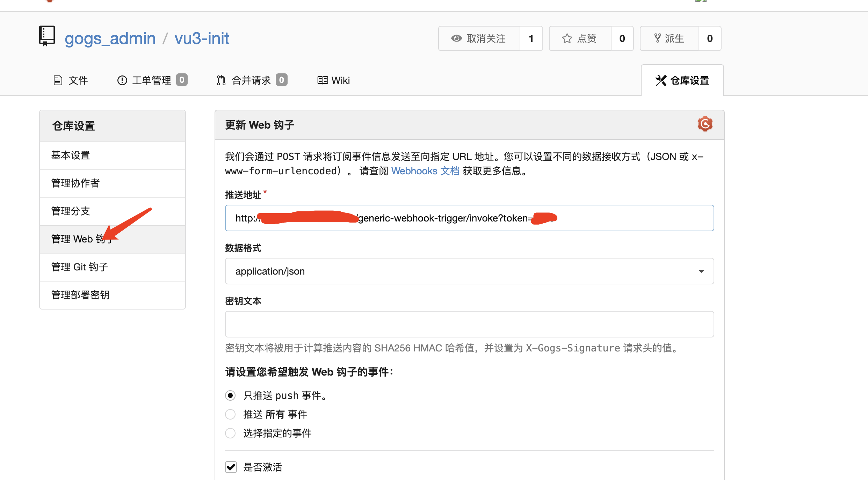Open 基本设置 in settings sidebar
The image size is (868, 480).
point(113,155)
